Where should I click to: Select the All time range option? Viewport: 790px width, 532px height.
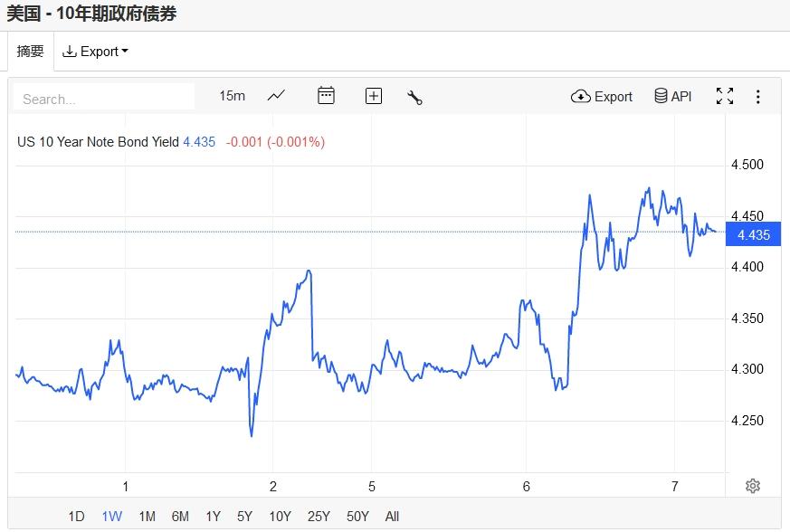click(392, 517)
